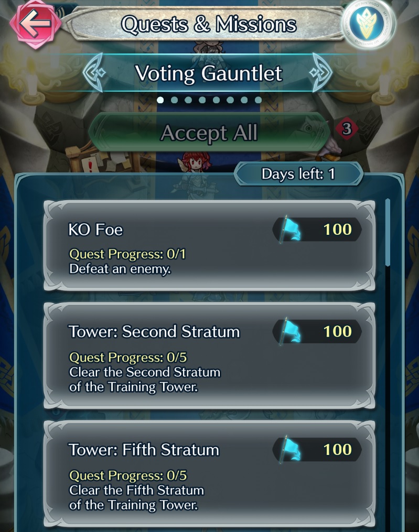This screenshot has height=532, width=419.
Task: Tap the flag icon on Fifth Stratum quest
Action: pos(290,450)
